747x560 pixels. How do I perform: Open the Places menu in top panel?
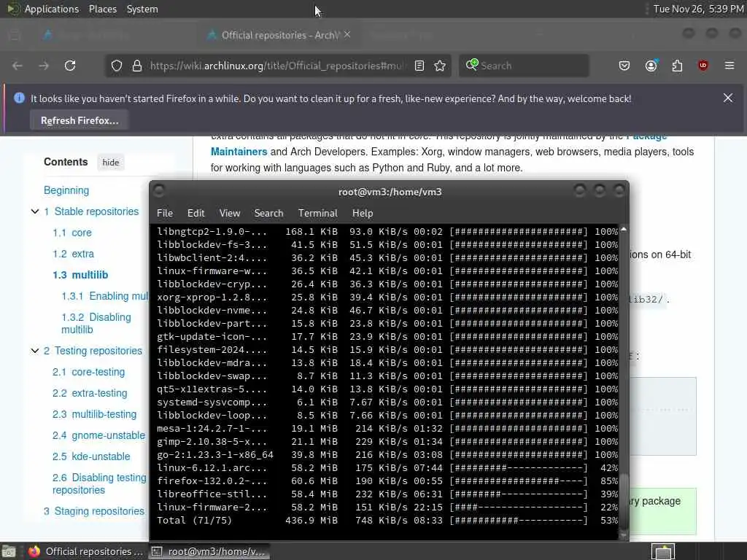point(103,9)
